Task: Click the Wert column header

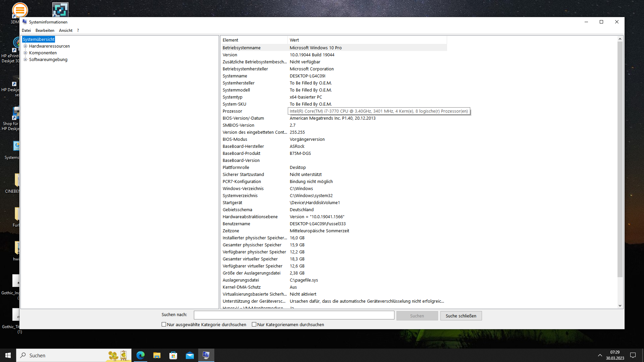Action: (367, 40)
